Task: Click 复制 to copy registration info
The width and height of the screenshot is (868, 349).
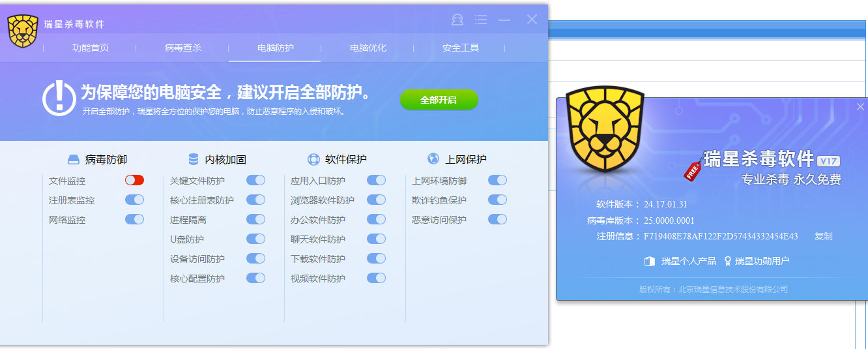Action: tap(824, 236)
